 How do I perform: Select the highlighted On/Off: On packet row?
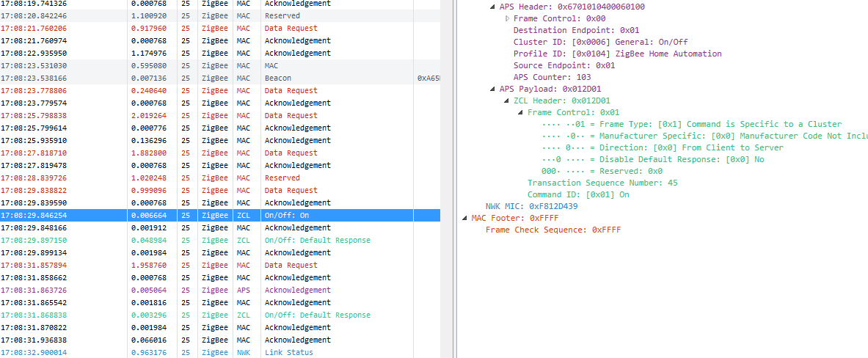(x=220, y=216)
